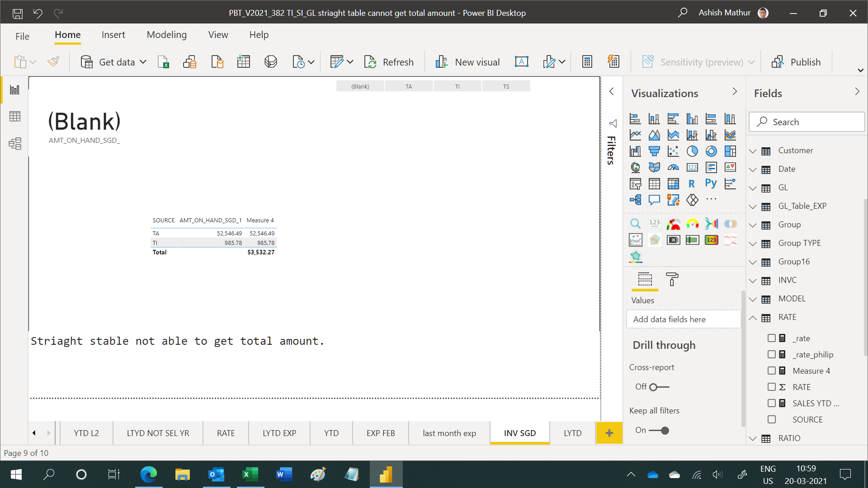Image resolution: width=868 pixels, height=488 pixels.
Task: Click the Save icon in title bar
Action: point(18,13)
